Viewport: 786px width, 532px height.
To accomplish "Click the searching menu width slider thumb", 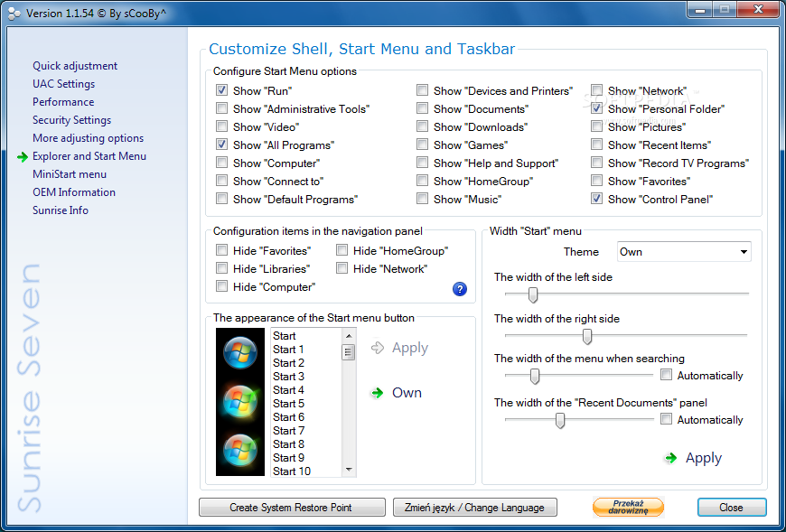I will pos(535,377).
